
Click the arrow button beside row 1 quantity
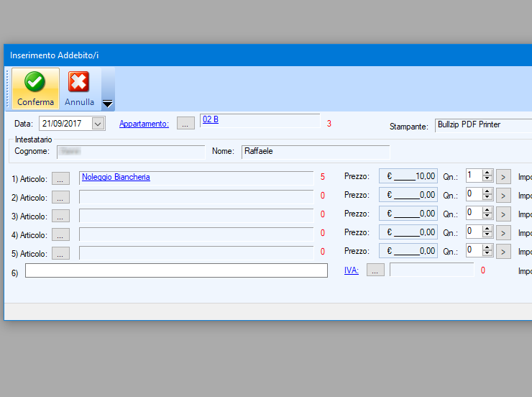(x=503, y=176)
